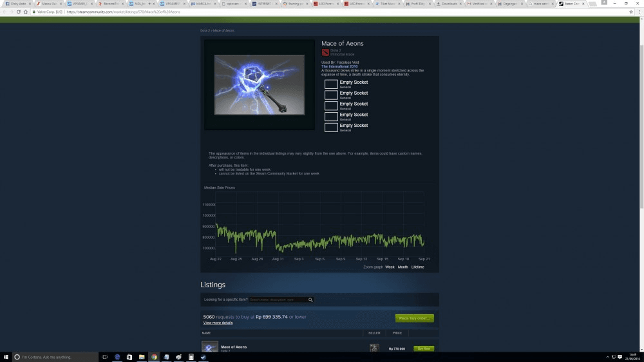This screenshot has height=362, width=644.
Task: Click the large Mace of Aeons item image
Action: point(259,84)
